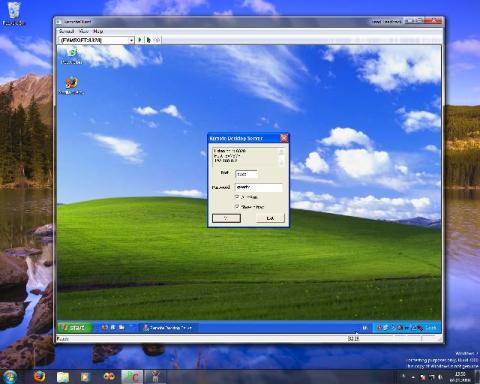The height and width of the screenshot is (384, 480).
Task: Launch Firefox from Windows 7 taskbar
Action: (40, 377)
